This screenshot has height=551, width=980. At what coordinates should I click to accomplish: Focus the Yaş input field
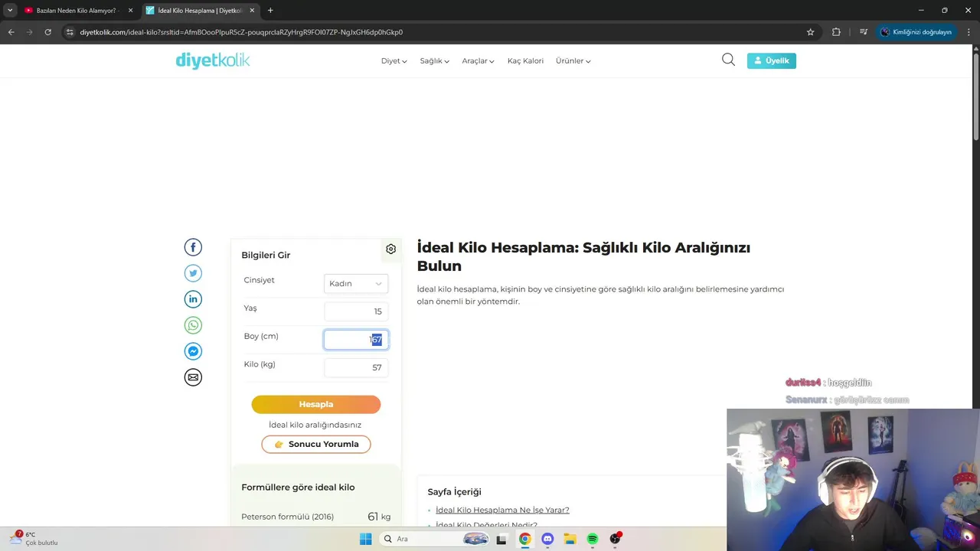click(x=356, y=311)
